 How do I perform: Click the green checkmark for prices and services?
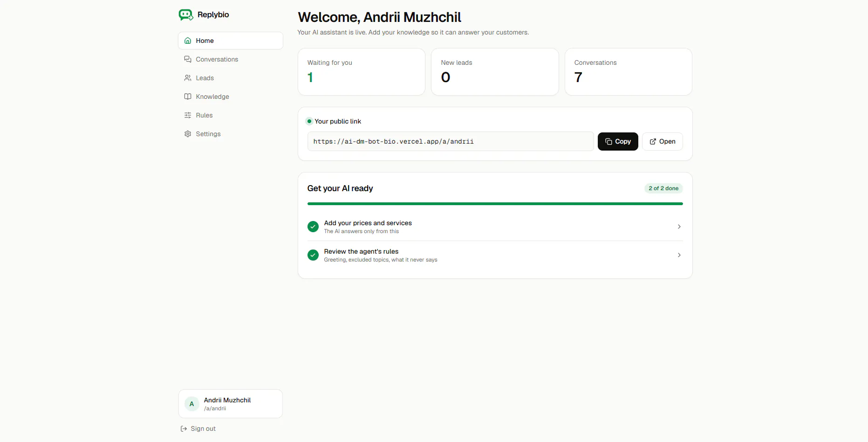coord(313,227)
